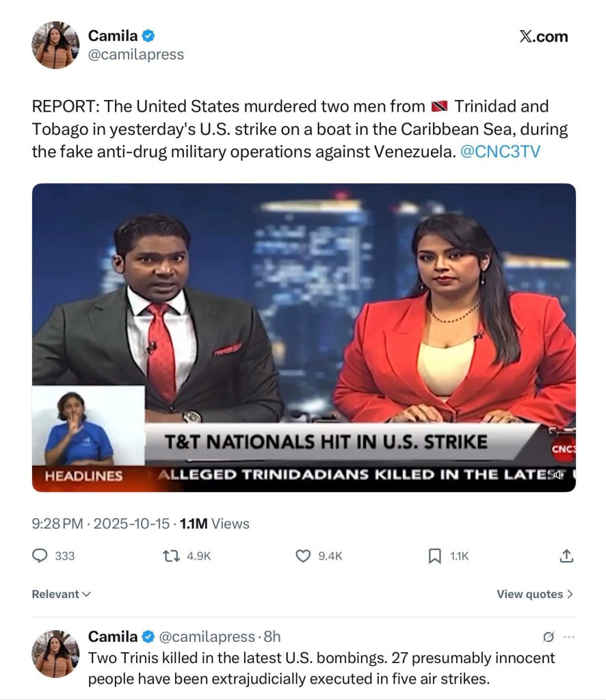Open @camilapress handle in post header
The image size is (606, 700).
(x=135, y=55)
